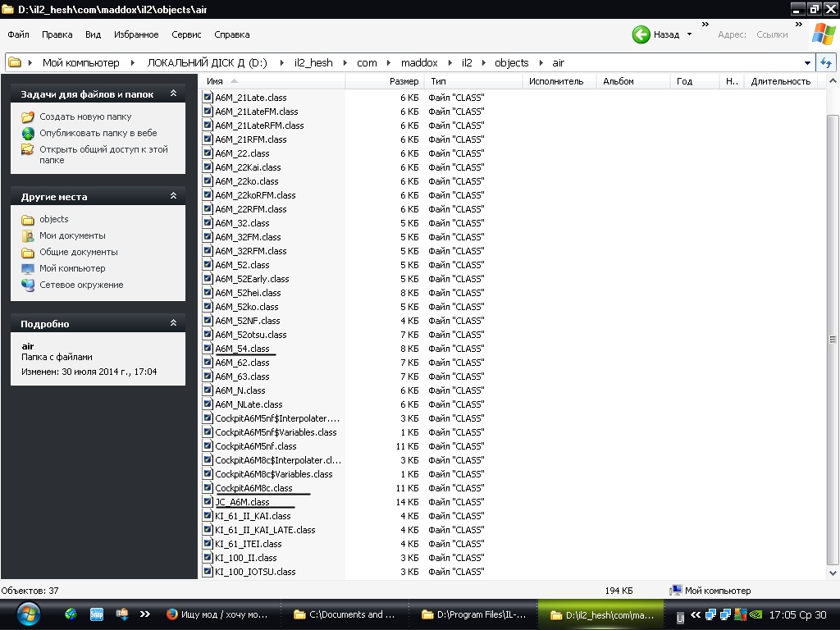Show hidden tray icons chevron
The height and width of the screenshot is (630, 840).
tap(696, 614)
